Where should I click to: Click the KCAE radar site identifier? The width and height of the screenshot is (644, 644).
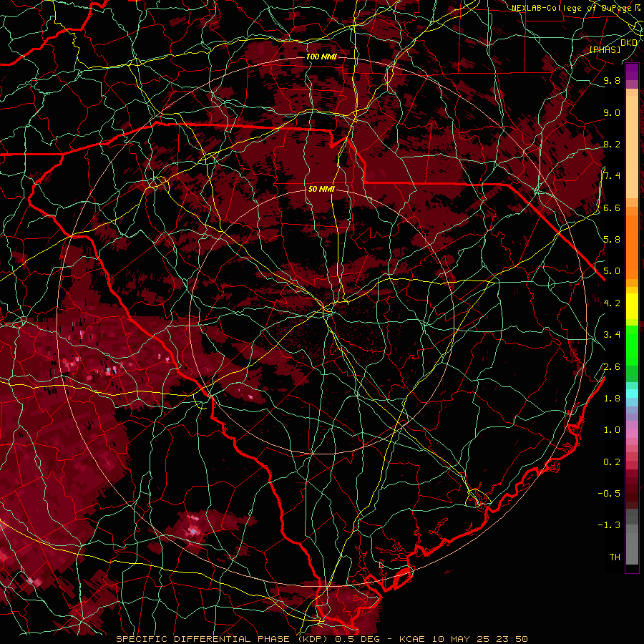(414, 639)
